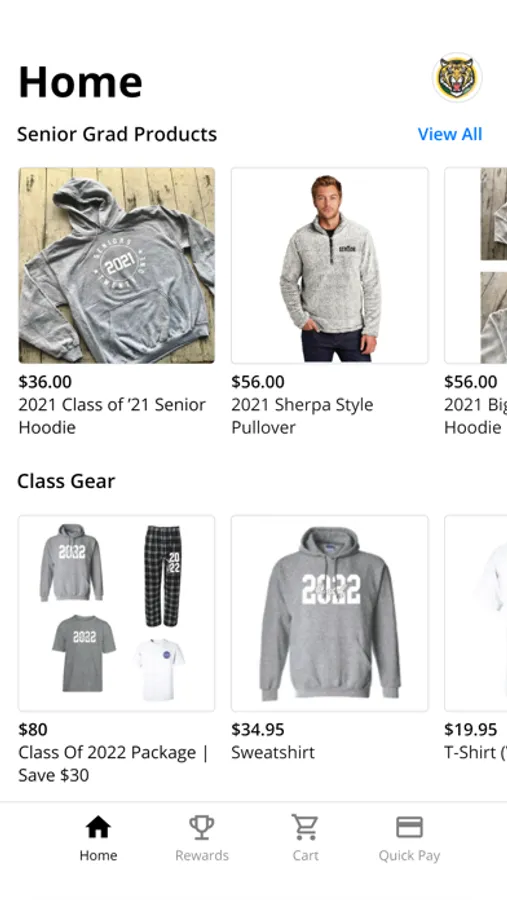
Task: Click the 2021 Class of '21 Senior Hoodie title
Action: tap(112, 416)
